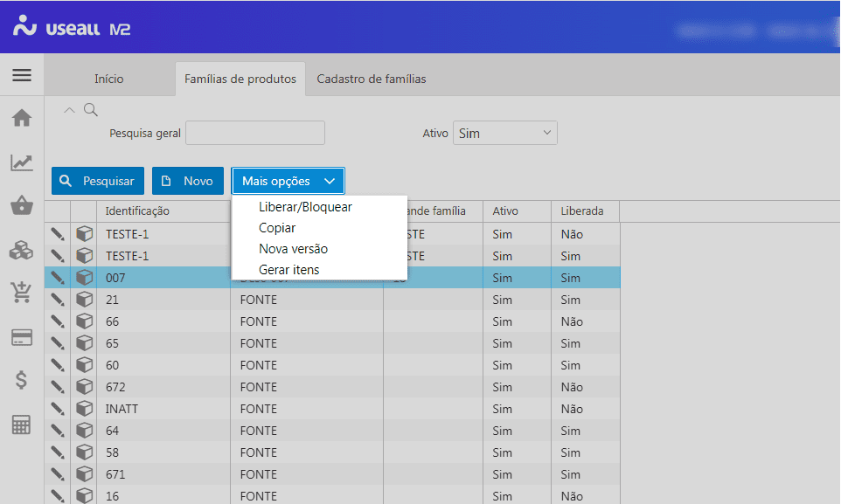Viewport: 841px width, 504px height.
Task: Switch to the Cadastro de famílias tab
Action: click(371, 79)
